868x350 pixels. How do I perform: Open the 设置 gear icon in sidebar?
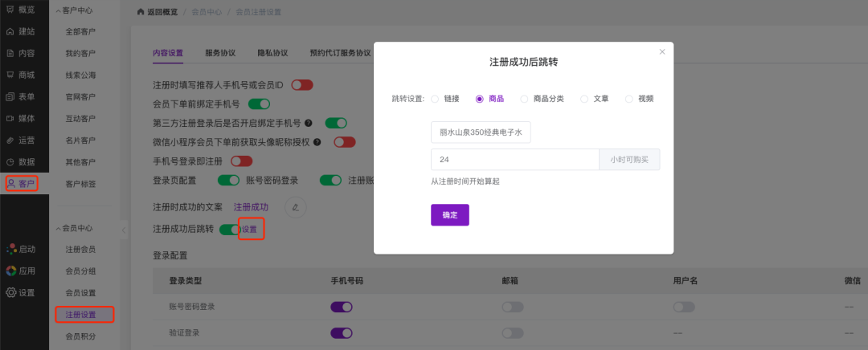click(10, 292)
